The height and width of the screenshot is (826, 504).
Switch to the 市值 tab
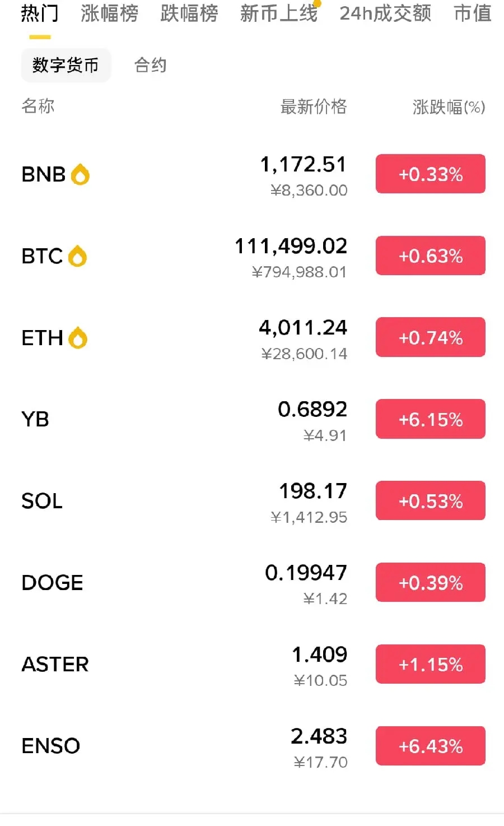(472, 13)
